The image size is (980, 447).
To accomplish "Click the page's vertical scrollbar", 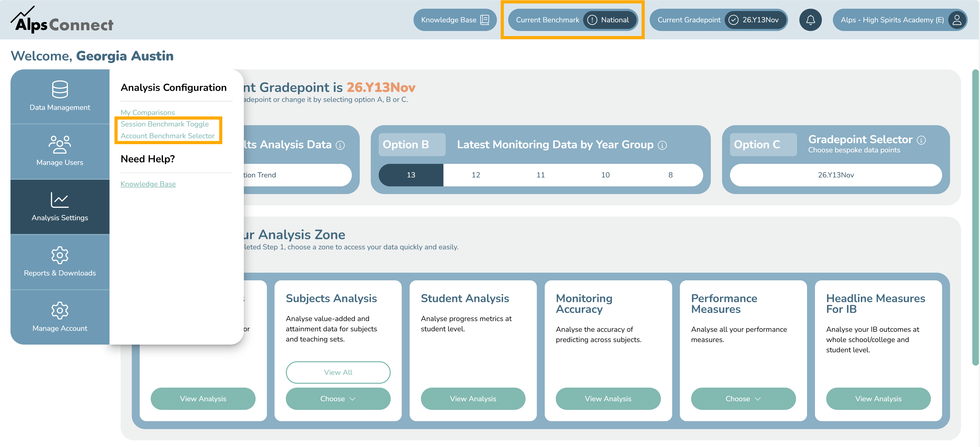I will tap(975, 217).
